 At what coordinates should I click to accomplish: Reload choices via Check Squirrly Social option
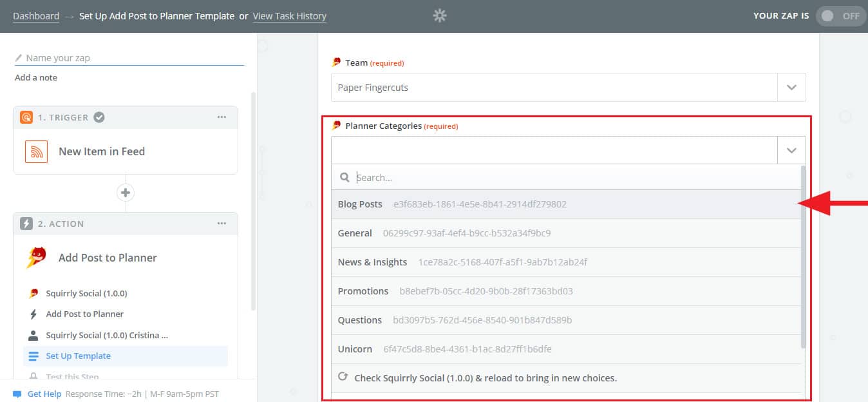tap(566, 378)
